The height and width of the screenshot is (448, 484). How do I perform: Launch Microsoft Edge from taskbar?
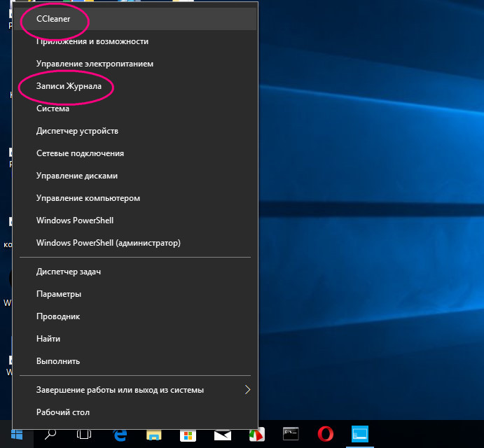click(120, 435)
